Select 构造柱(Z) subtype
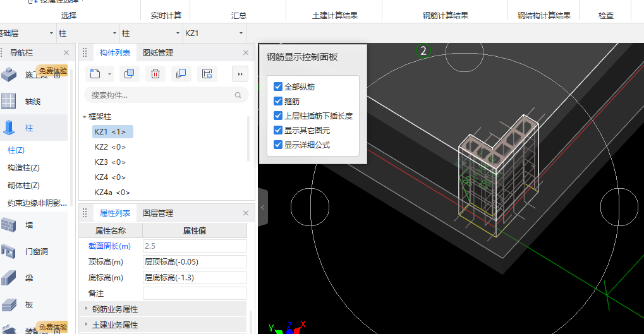 point(23,168)
